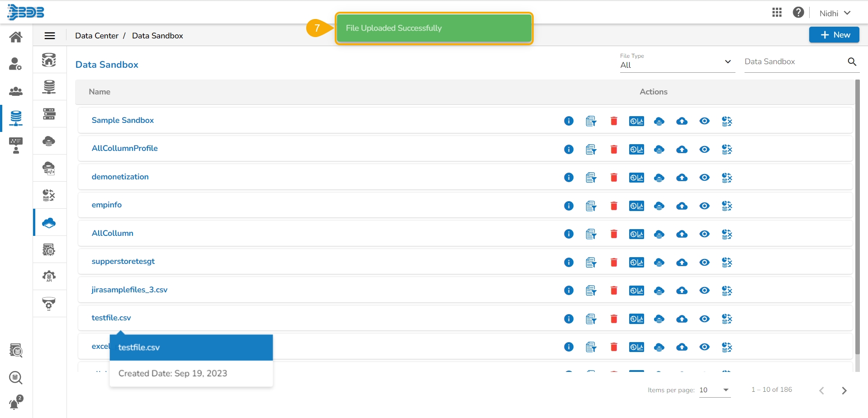868x418 pixels.
Task: Click the chart report icon for supperstoretesgt
Action: pos(636,263)
